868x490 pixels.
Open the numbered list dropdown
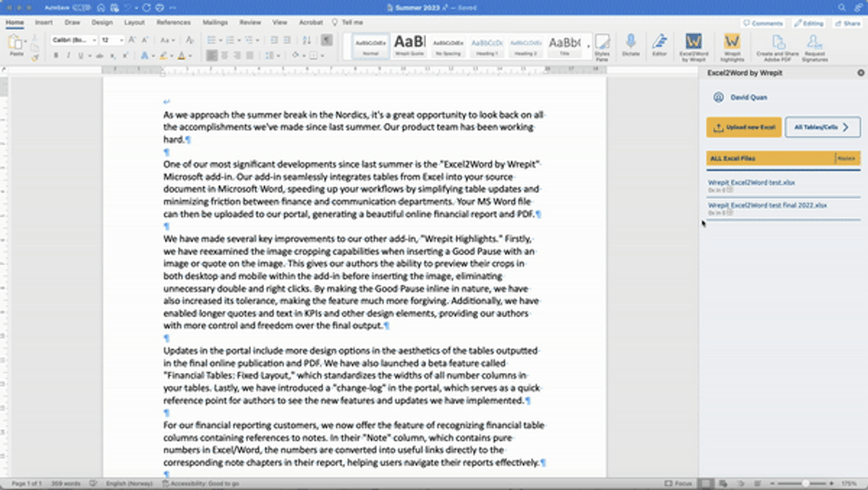(x=239, y=40)
